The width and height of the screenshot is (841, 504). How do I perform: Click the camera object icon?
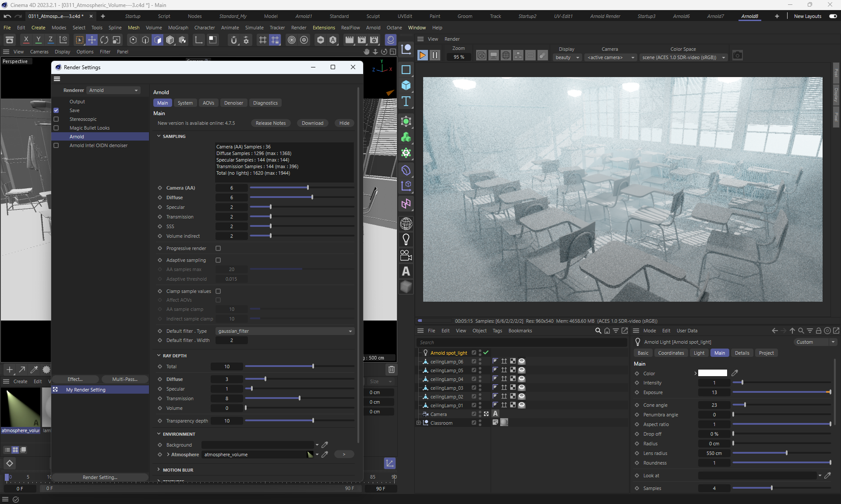coord(406,255)
